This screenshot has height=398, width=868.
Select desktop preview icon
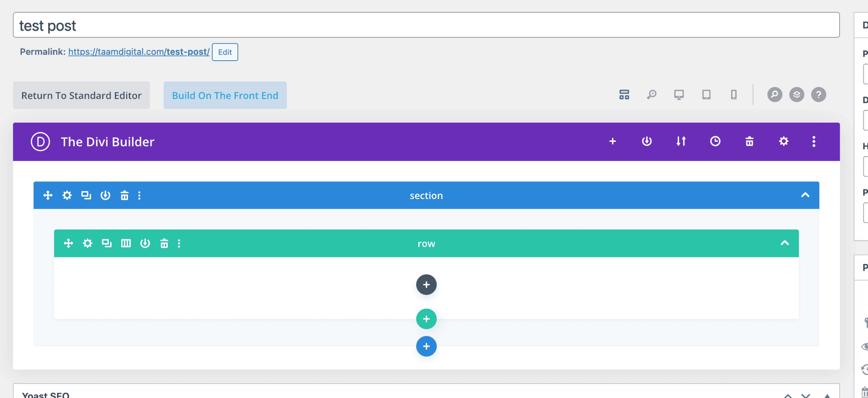pyautogui.click(x=679, y=95)
